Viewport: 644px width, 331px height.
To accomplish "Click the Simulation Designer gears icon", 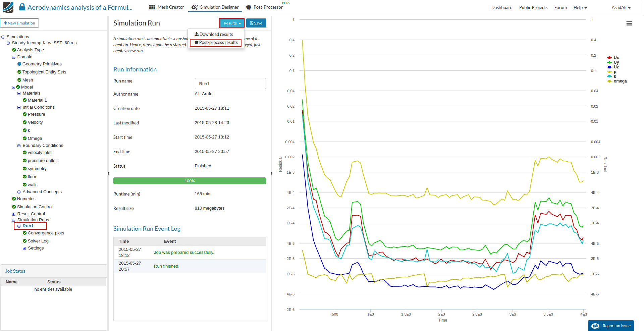I will click(x=195, y=7).
